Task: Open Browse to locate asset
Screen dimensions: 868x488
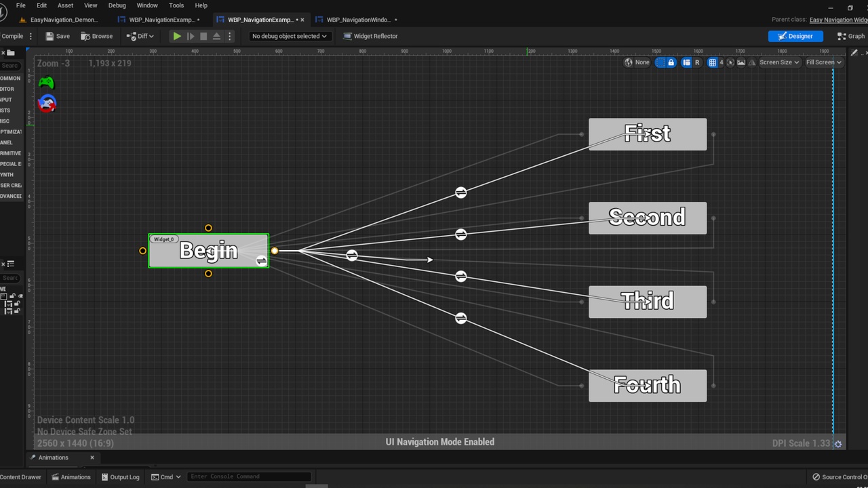Action: (x=97, y=36)
